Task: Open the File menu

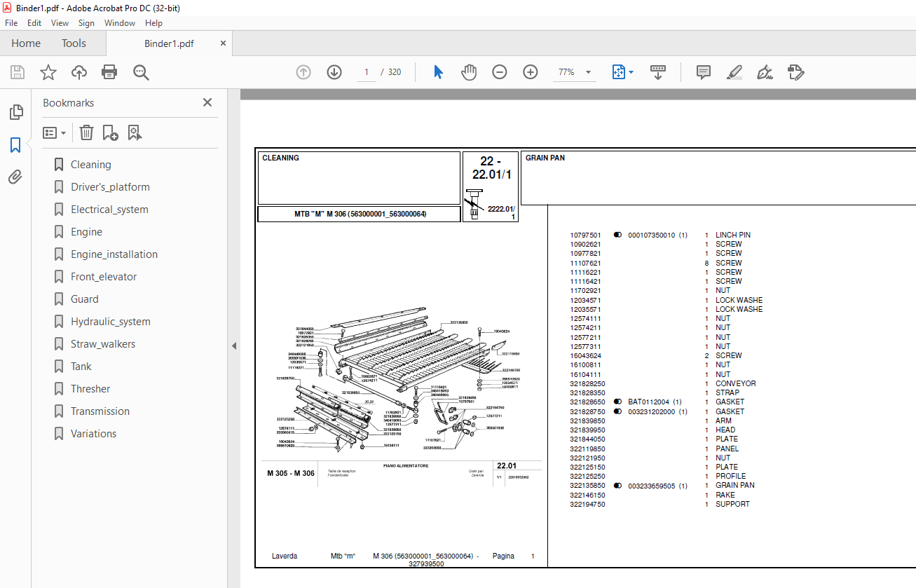Action: pyautogui.click(x=11, y=23)
